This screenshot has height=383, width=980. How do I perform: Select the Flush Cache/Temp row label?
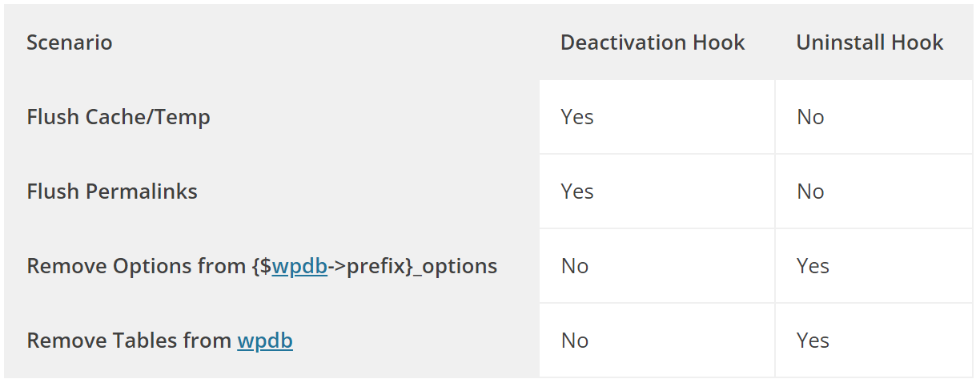tap(118, 117)
